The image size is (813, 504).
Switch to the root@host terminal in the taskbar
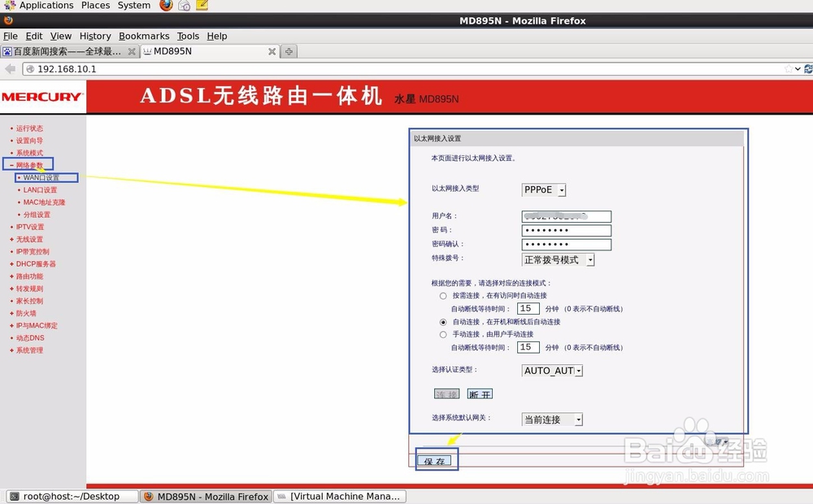69,496
